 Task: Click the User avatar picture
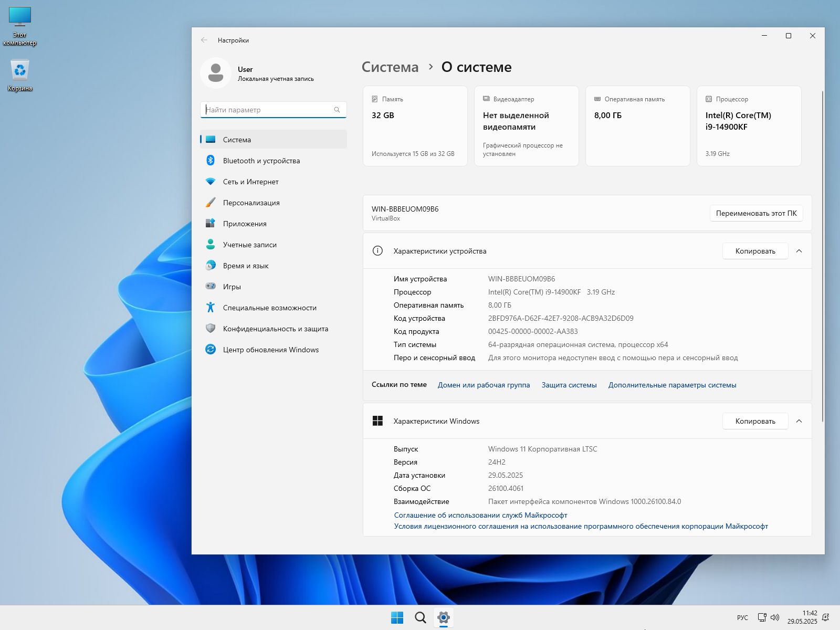click(216, 73)
